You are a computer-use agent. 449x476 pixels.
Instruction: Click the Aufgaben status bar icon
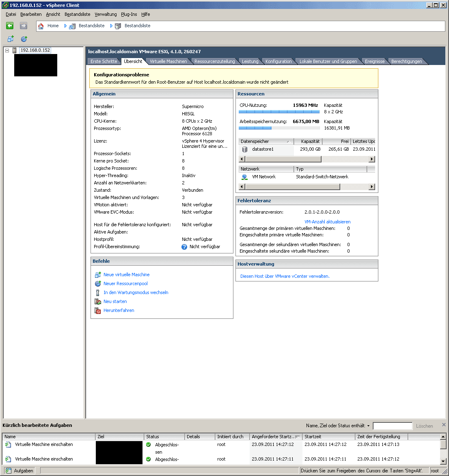[9, 471]
